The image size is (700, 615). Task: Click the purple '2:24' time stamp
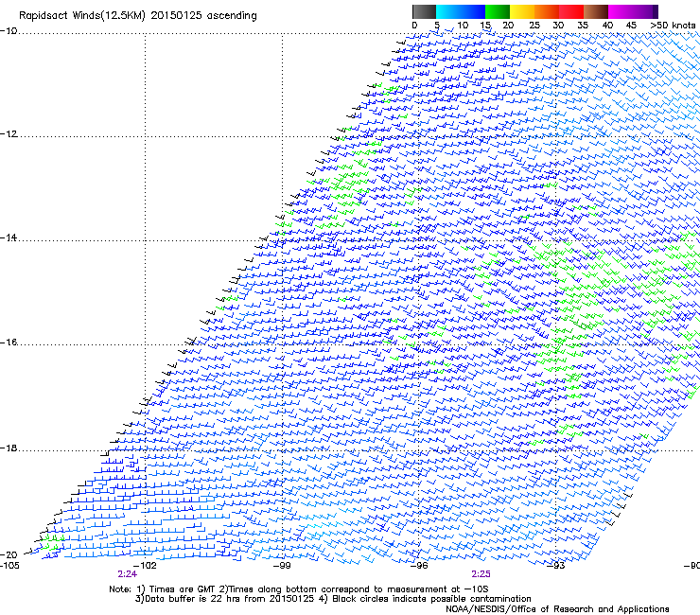pos(128,574)
